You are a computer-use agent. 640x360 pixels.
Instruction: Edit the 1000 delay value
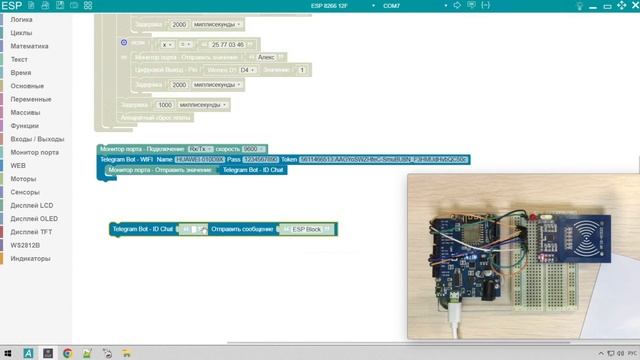click(165, 105)
